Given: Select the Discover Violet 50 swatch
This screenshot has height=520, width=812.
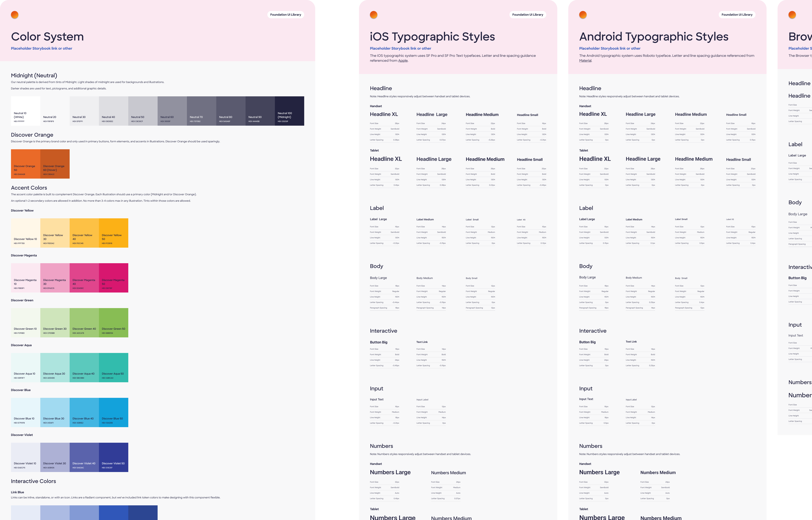Looking at the screenshot, I should point(113,457).
